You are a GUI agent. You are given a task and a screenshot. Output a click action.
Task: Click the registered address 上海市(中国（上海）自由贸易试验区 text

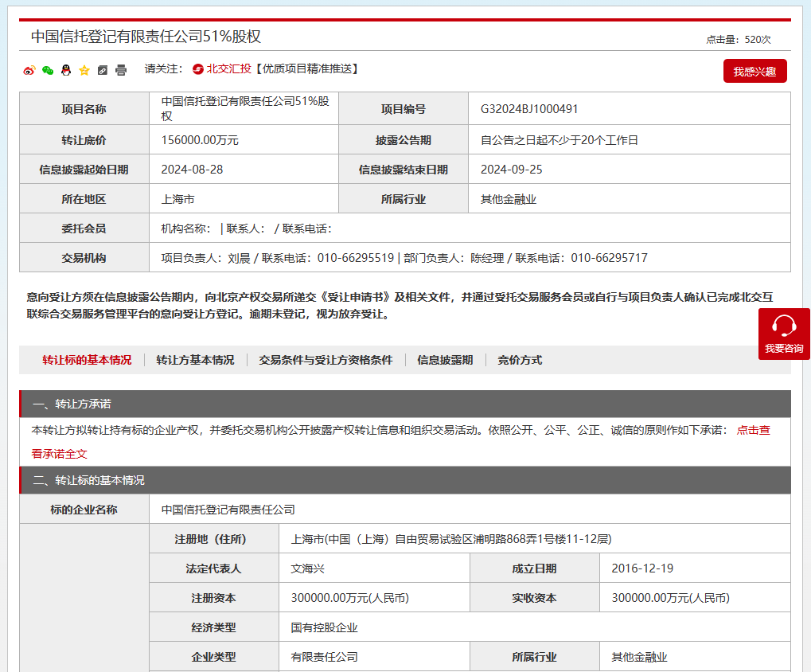pos(451,539)
